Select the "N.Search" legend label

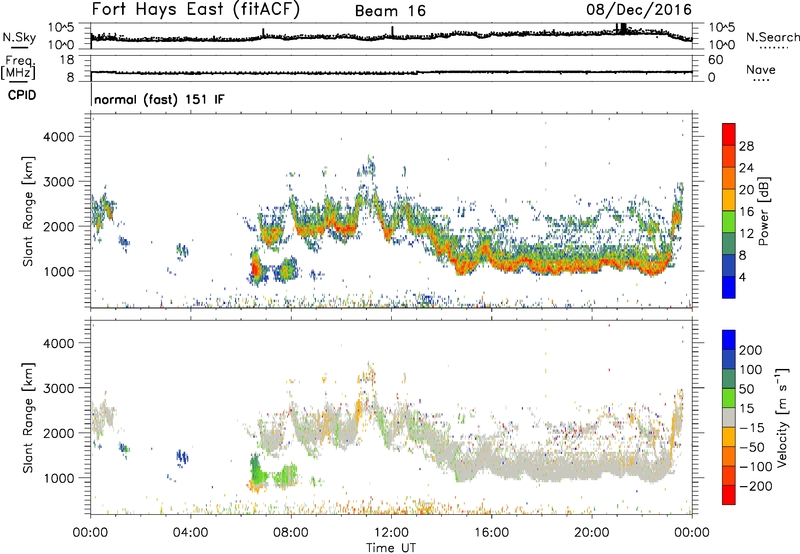(x=772, y=37)
